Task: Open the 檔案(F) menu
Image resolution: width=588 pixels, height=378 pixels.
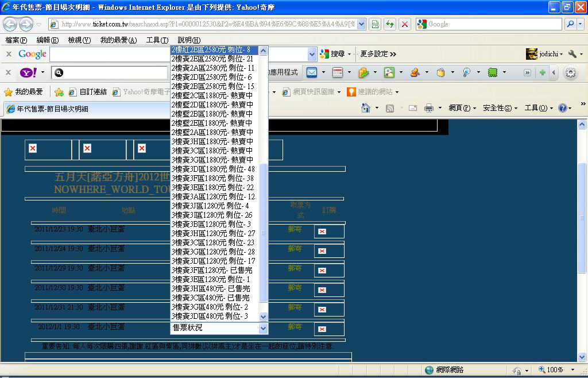Action: click(16, 40)
